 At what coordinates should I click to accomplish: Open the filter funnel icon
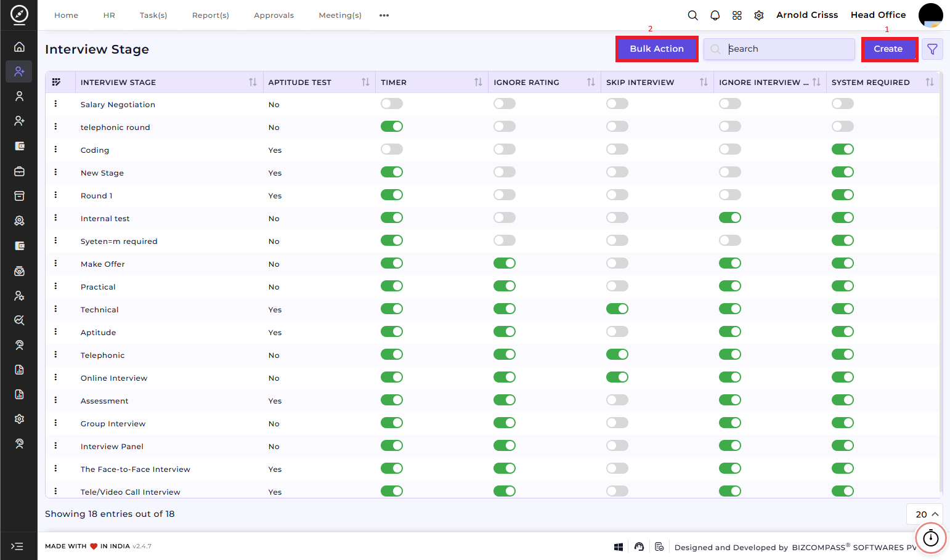pos(932,49)
